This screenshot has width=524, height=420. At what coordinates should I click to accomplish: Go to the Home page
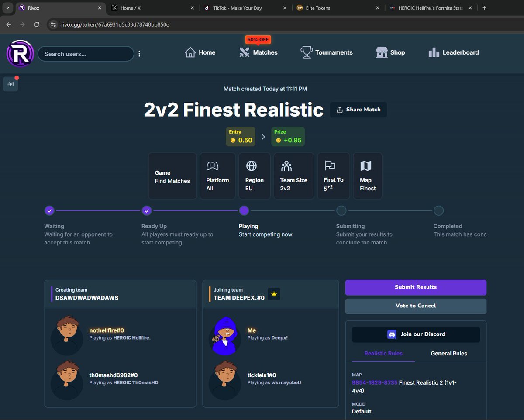coord(200,52)
